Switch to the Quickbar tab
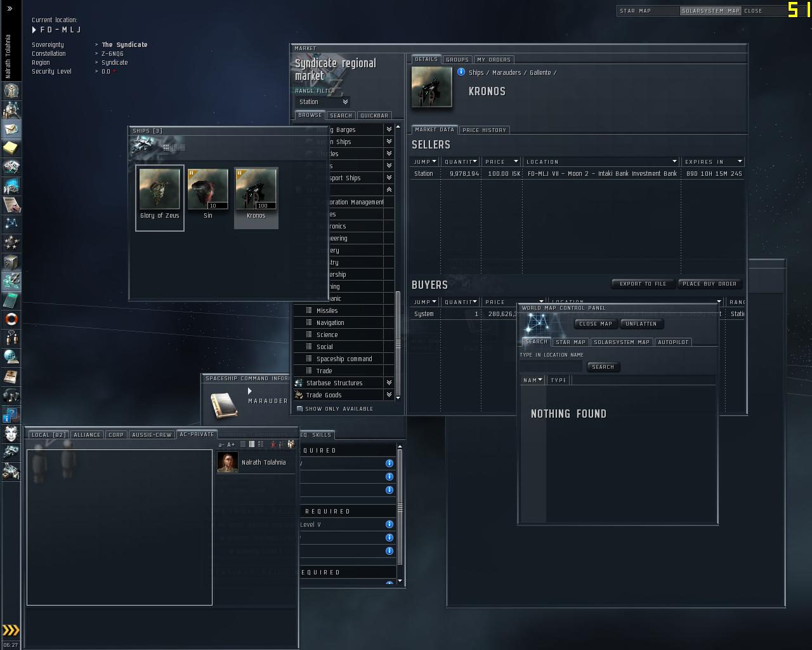The image size is (812, 650). point(374,116)
